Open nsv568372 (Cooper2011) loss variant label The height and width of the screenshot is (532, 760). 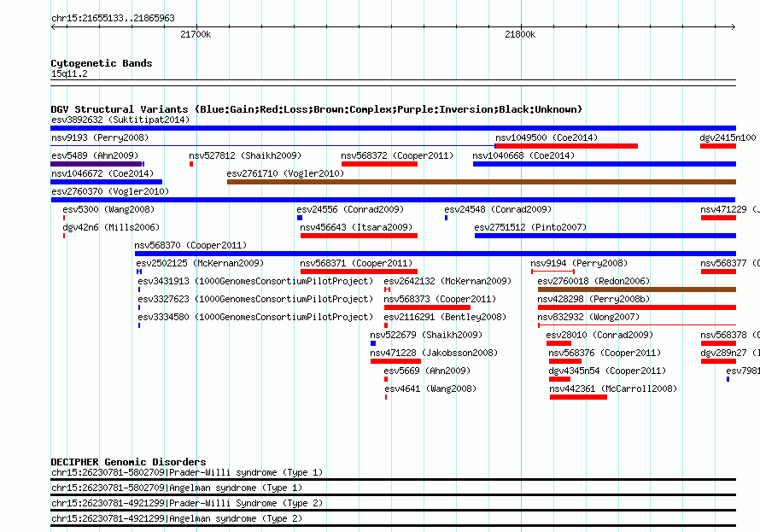pos(397,155)
